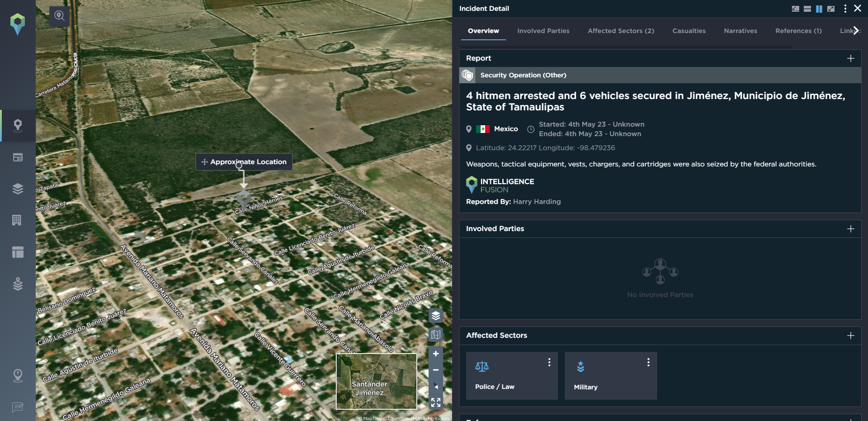
Task: Open the buildings grid icon in the sidebar
Action: click(17, 220)
